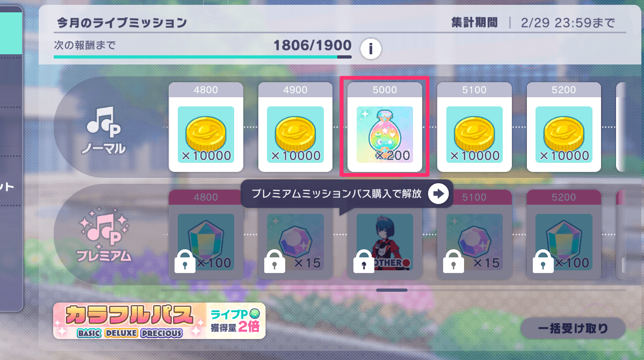Tap the lock on premium 5200 crystal

click(543, 261)
